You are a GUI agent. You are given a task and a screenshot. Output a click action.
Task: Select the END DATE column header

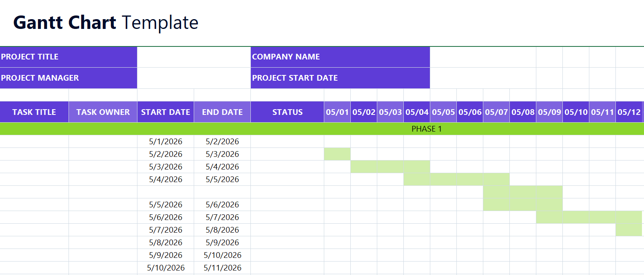pyautogui.click(x=222, y=112)
